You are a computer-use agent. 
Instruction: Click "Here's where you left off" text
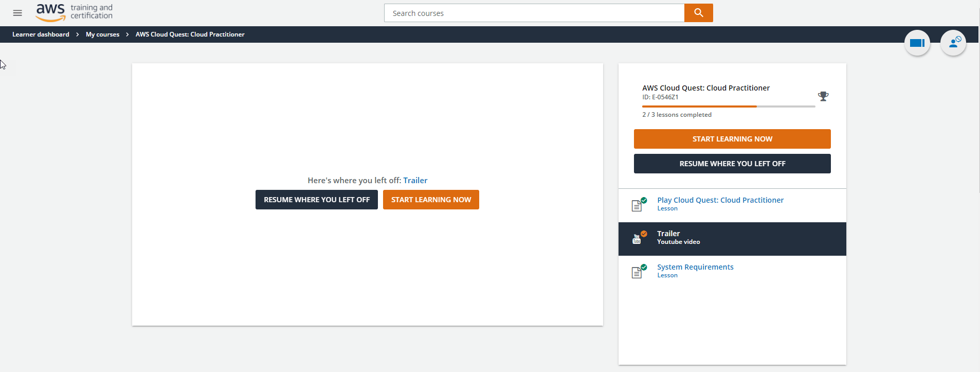pyautogui.click(x=354, y=181)
